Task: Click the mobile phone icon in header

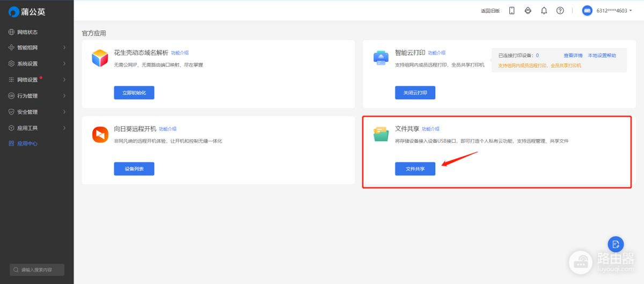Action: [x=511, y=11]
